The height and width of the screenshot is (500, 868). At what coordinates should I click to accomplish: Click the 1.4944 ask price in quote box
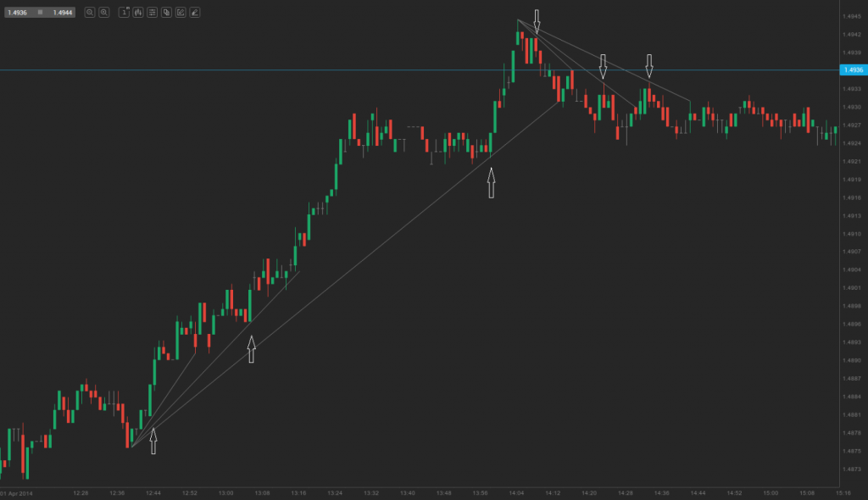coord(63,12)
